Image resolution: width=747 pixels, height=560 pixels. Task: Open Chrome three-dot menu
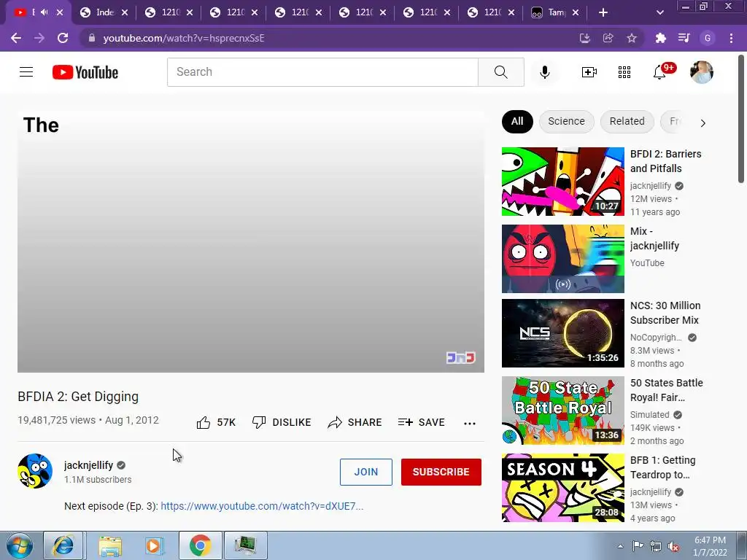click(x=731, y=38)
